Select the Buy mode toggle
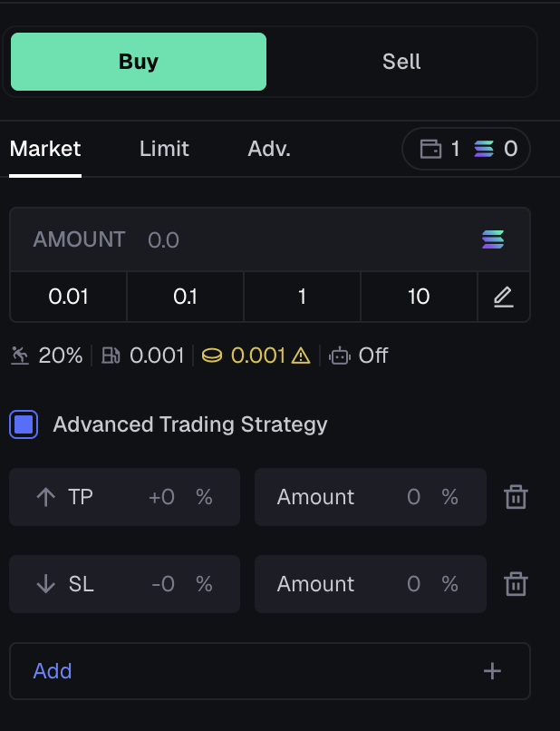This screenshot has width=560, height=731. tap(139, 62)
